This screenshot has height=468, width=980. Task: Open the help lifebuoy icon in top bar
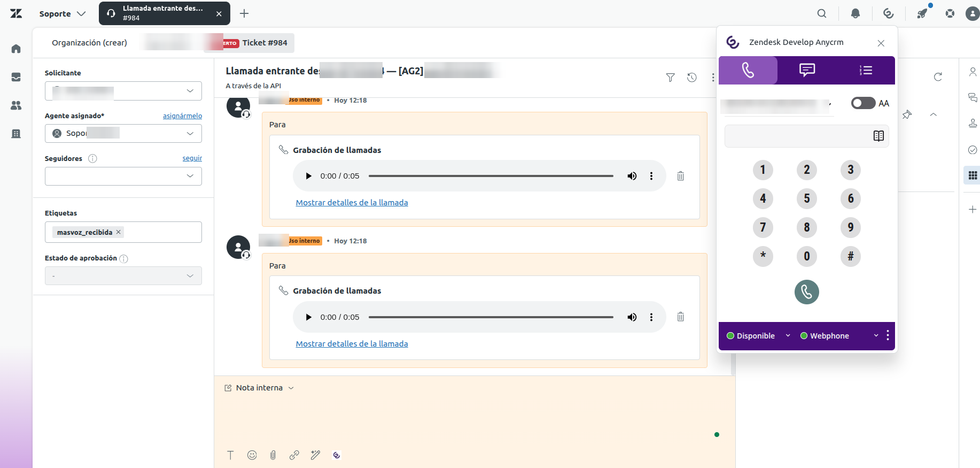(950, 13)
